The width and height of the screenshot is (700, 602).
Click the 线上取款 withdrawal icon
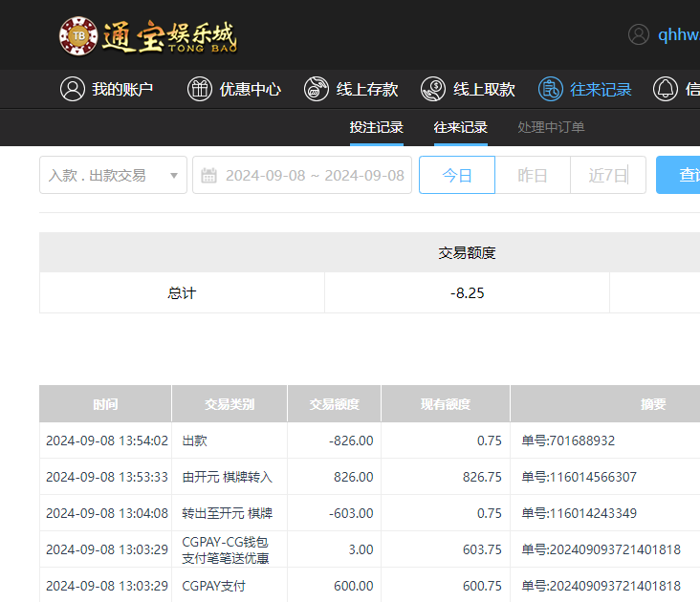433,89
